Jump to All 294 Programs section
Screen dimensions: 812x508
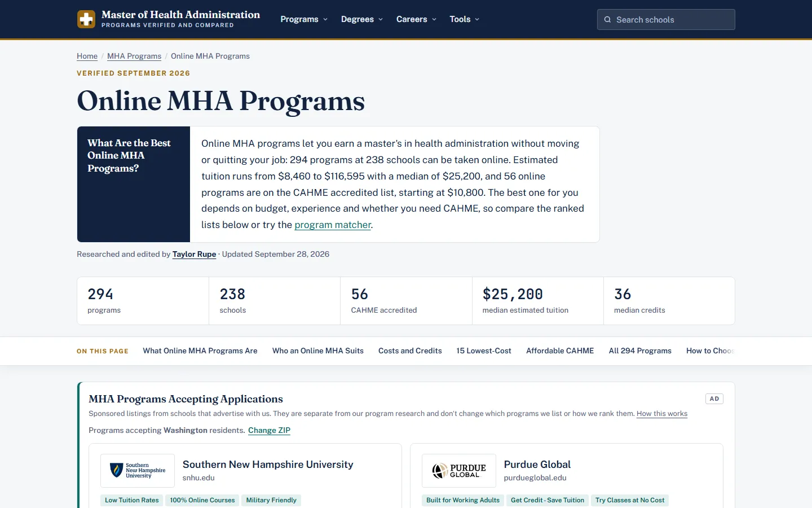click(640, 351)
